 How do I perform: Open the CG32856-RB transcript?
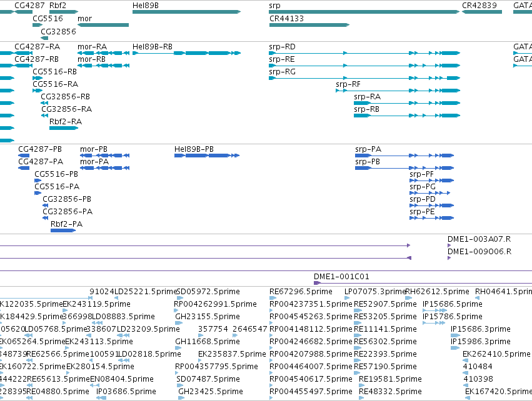pos(44,103)
